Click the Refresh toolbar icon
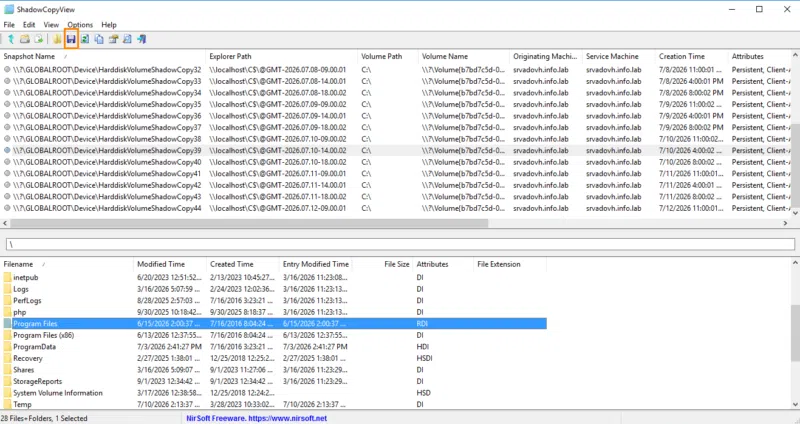The image size is (800, 424). click(x=85, y=39)
